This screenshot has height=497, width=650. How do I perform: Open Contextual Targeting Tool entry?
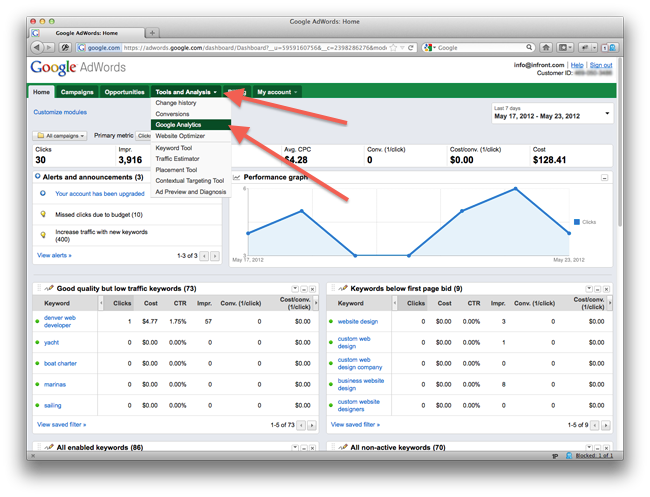189,181
